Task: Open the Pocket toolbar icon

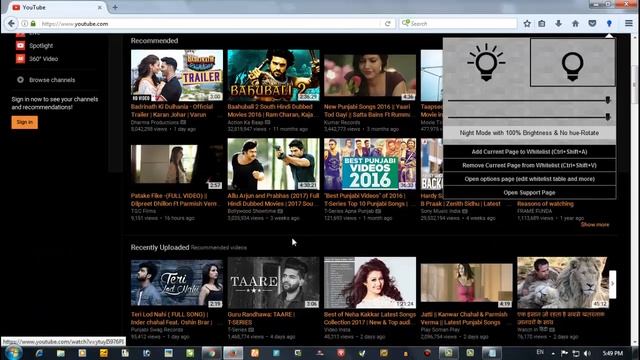Action: tap(592, 24)
